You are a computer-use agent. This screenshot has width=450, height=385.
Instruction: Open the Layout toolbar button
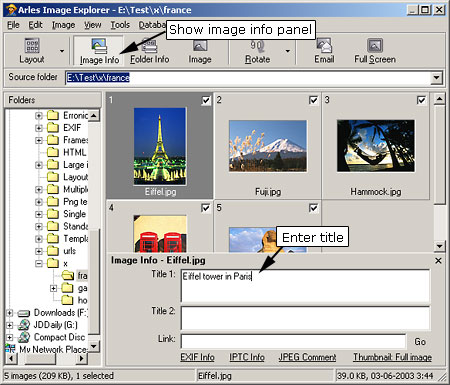click(x=32, y=51)
